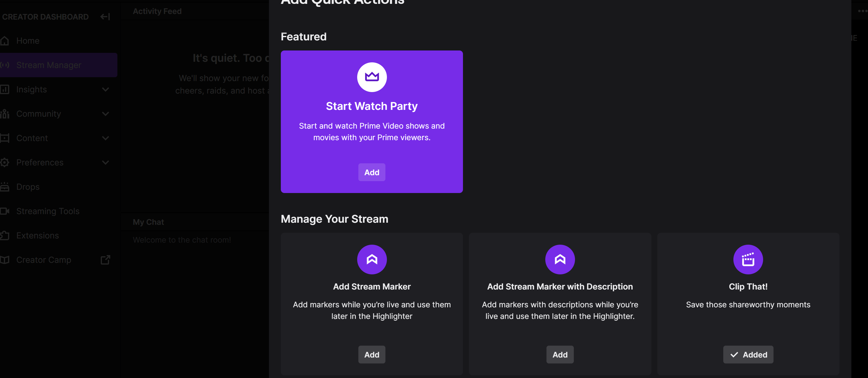Screen dimensions: 868x378
Task: Click the Watch Party crown icon
Action: pyautogui.click(x=371, y=77)
